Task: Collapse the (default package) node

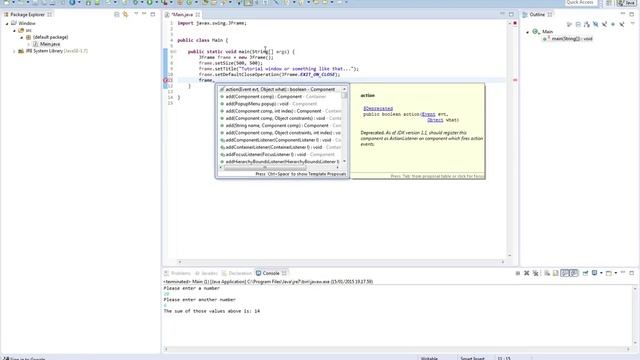Action: [22, 37]
